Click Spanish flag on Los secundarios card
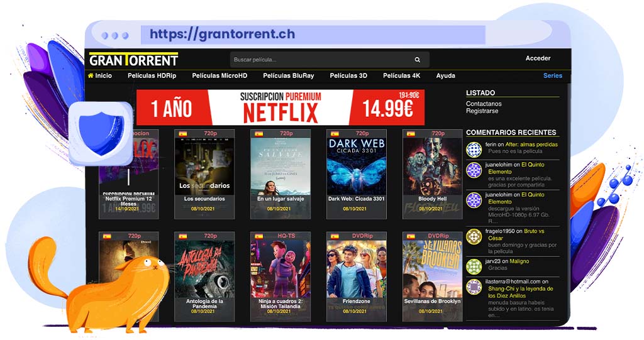644x340 pixels. [183, 133]
